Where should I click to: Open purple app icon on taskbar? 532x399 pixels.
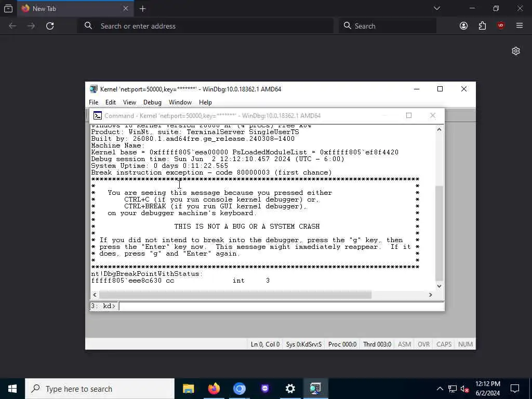pyautogui.click(x=264, y=389)
